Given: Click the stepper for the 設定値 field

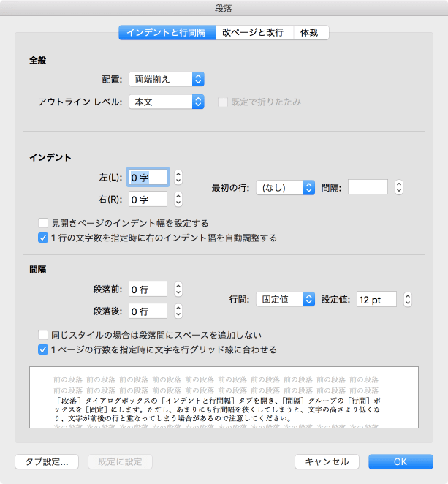Looking at the screenshot, I should click(x=408, y=299).
